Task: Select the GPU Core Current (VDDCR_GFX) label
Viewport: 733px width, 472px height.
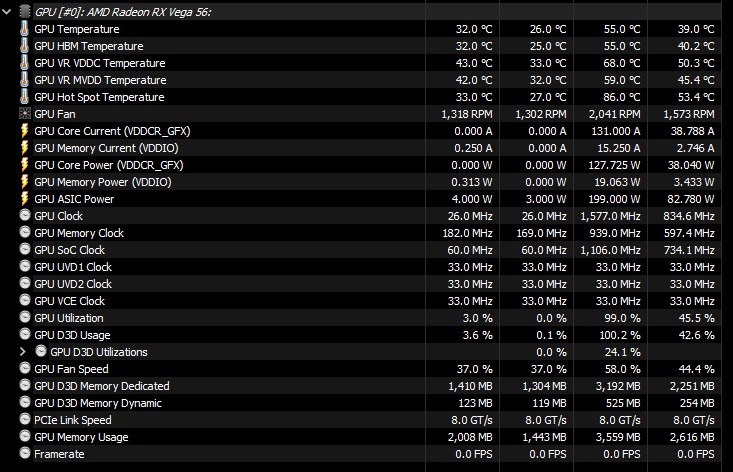Action: (112, 131)
